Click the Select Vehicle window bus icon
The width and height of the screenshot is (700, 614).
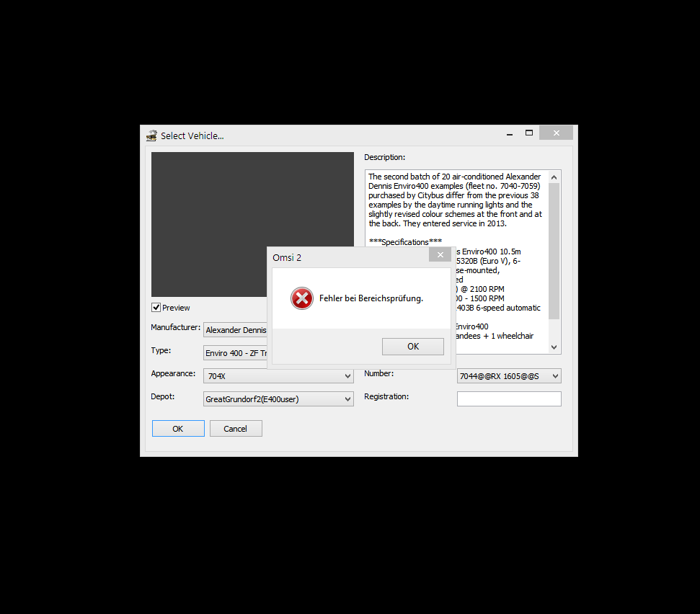point(152,135)
